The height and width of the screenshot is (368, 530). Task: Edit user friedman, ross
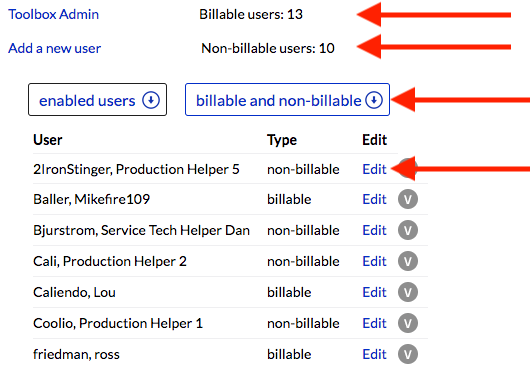tap(374, 354)
